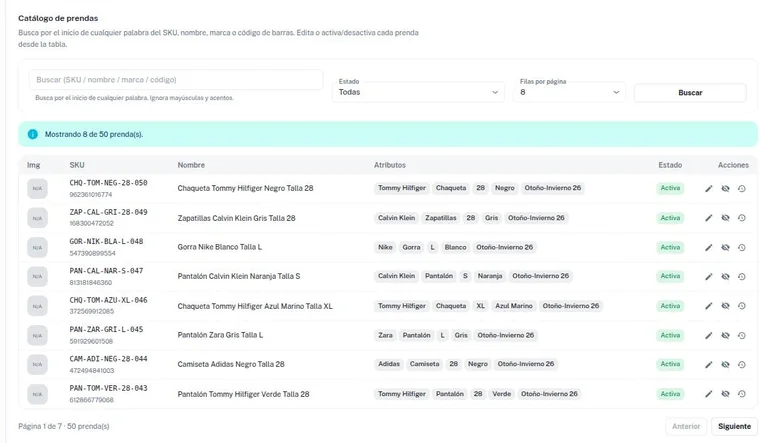Deactivate Gorra Nike Blanco with eye icon

click(x=725, y=248)
